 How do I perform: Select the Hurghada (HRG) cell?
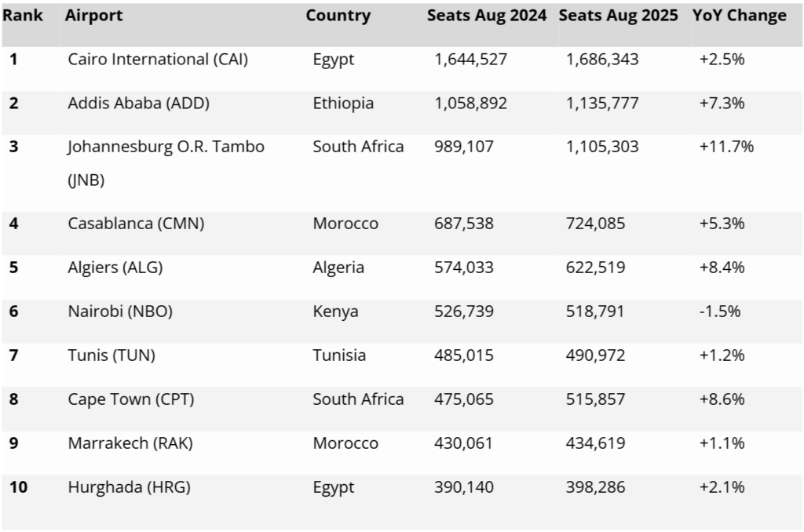tap(130, 487)
